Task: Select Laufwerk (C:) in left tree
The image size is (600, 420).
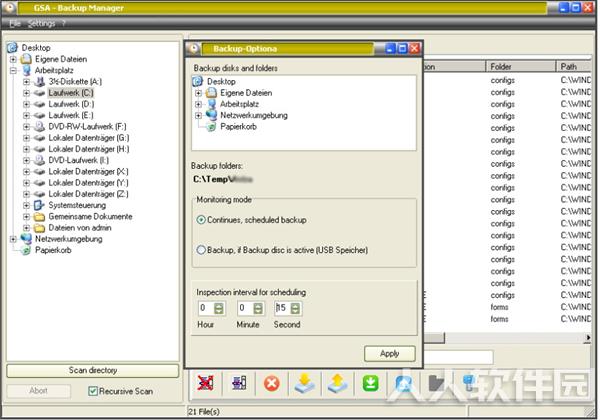Action: click(71, 93)
